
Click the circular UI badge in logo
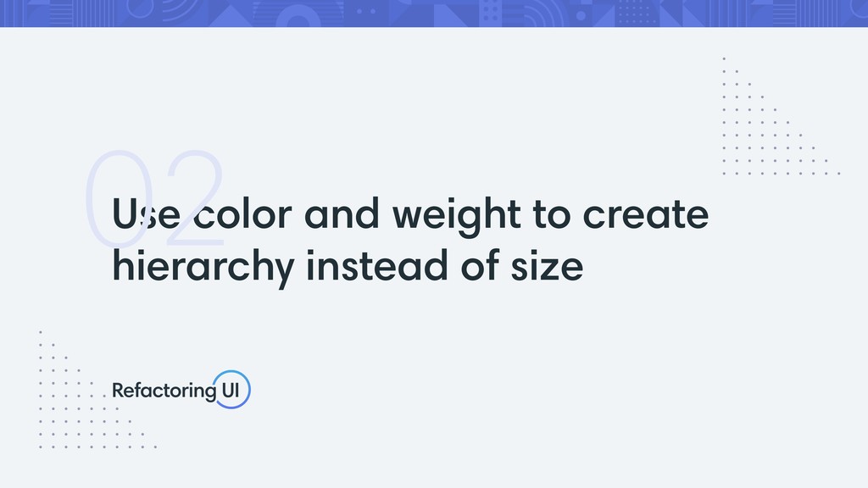click(x=232, y=390)
